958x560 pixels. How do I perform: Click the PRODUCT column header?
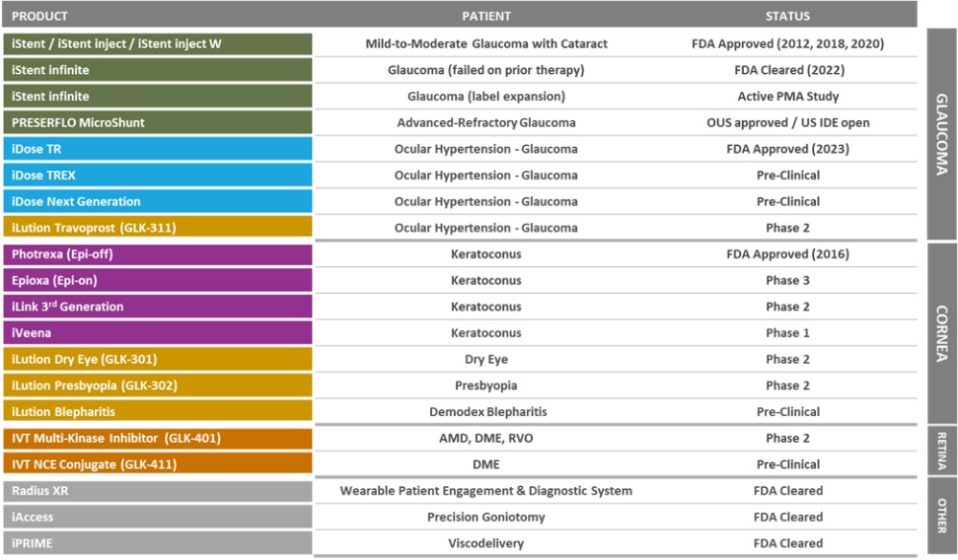(x=39, y=16)
